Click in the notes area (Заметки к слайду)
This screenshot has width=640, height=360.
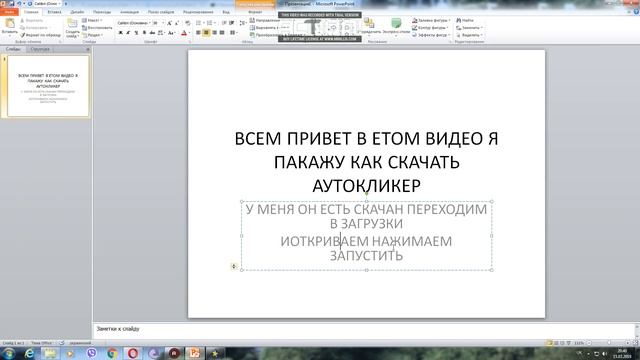[363, 331]
